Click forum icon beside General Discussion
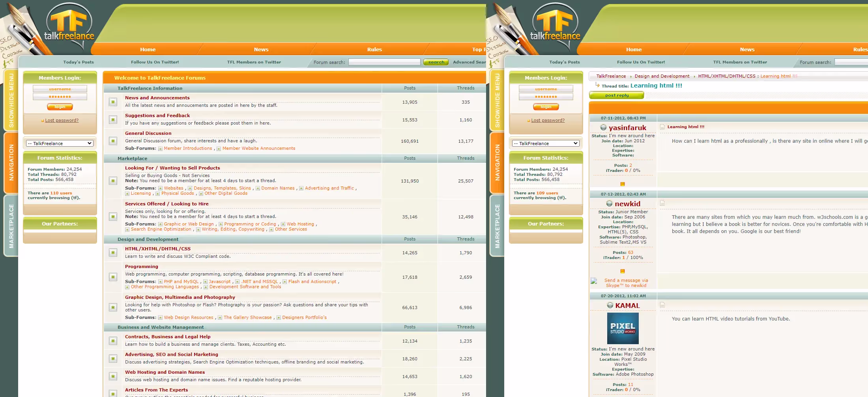868x397 pixels. [113, 141]
